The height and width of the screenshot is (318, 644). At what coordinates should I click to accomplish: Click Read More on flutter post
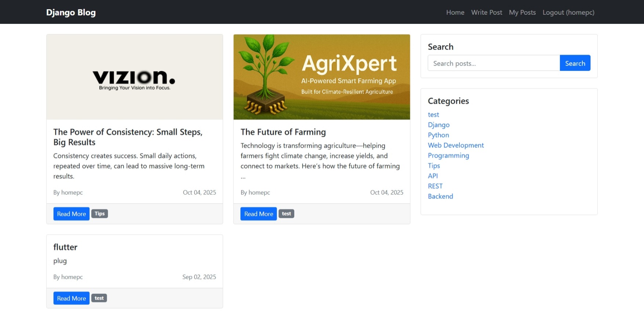pyautogui.click(x=72, y=298)
